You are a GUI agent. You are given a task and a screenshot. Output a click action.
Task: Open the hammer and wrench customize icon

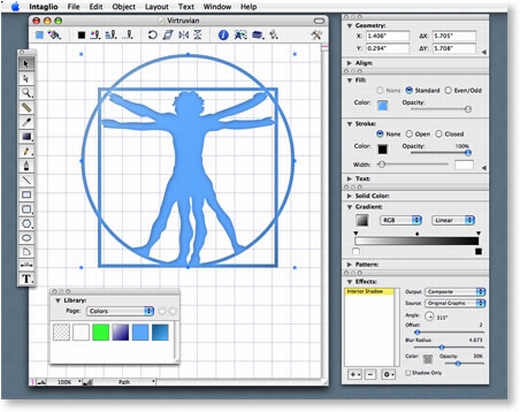pyautogui.click(x=316, y=35)
